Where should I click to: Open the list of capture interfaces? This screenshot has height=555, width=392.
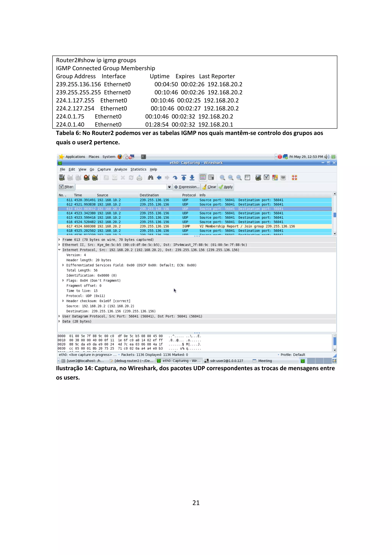(x=62, y=178)
